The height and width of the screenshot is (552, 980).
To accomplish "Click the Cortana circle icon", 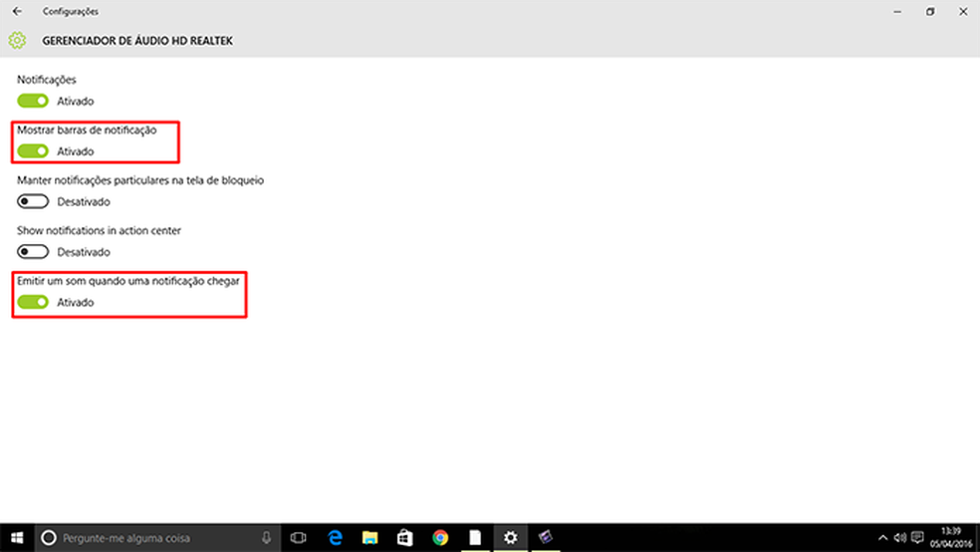I will 49,538.
